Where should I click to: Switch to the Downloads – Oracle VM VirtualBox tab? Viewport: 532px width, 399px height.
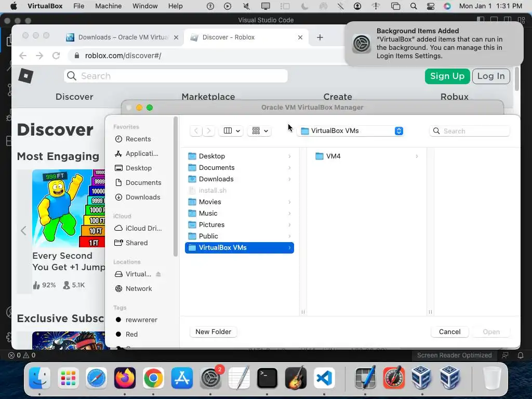coord(122,37)
